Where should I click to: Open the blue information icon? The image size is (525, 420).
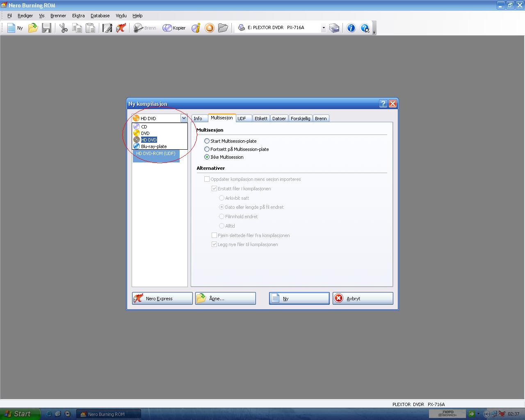pyautogui.click(x=351, y=28)
